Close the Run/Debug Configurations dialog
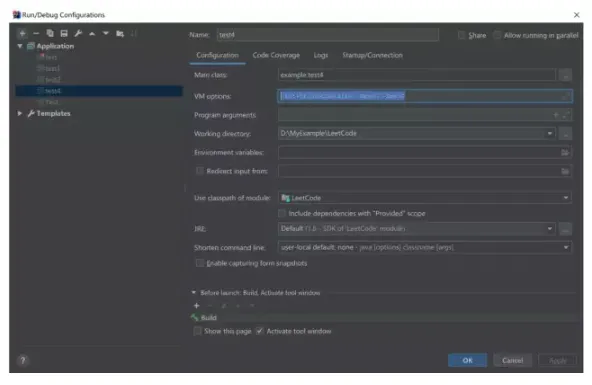The height and width of the screenshot is (385, 592). (x=576, y=15)
